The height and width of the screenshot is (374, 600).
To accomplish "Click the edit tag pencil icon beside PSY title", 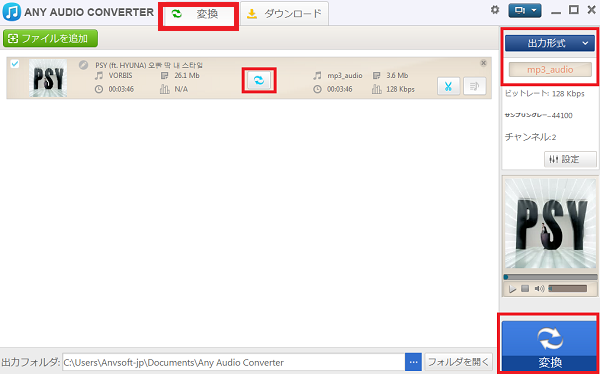I will pos(83,65).
